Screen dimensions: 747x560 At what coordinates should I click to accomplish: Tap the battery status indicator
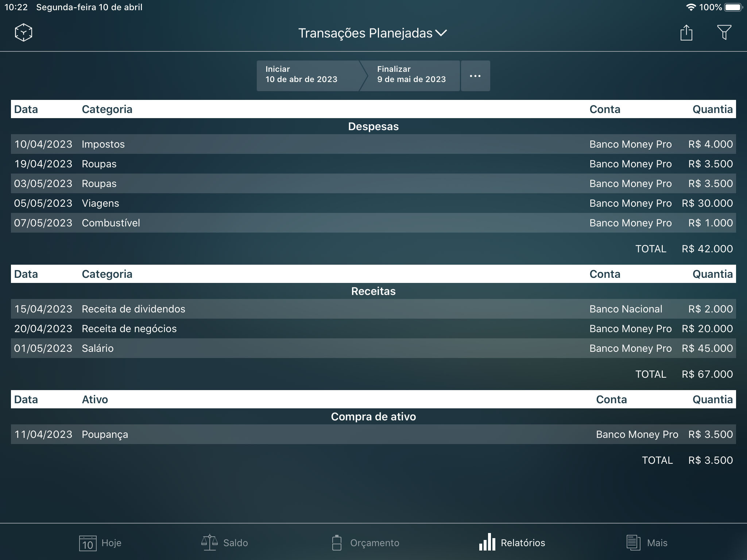(x=733, y=7)
